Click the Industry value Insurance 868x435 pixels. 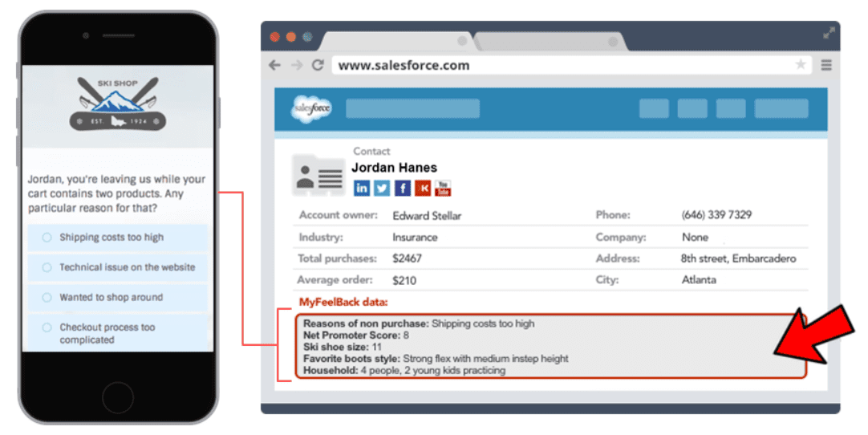tap(415, 238)
